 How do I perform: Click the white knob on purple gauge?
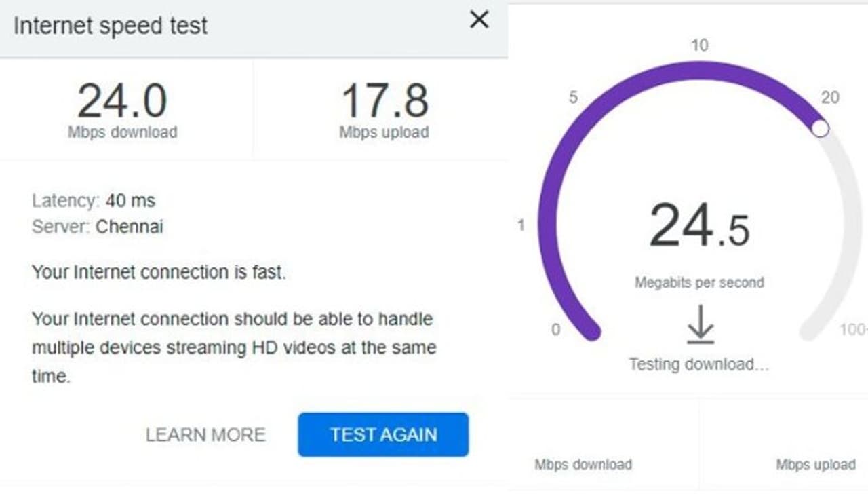(x=820, y=128)
